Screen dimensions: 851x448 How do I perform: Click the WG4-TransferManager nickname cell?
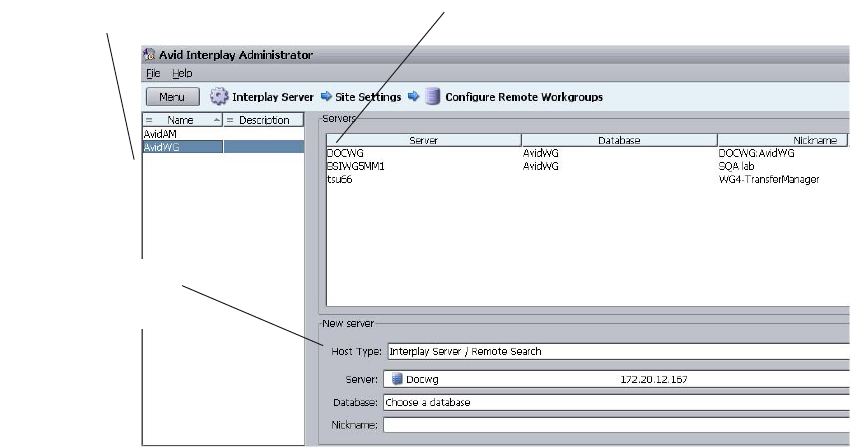(x=769, y=179)
